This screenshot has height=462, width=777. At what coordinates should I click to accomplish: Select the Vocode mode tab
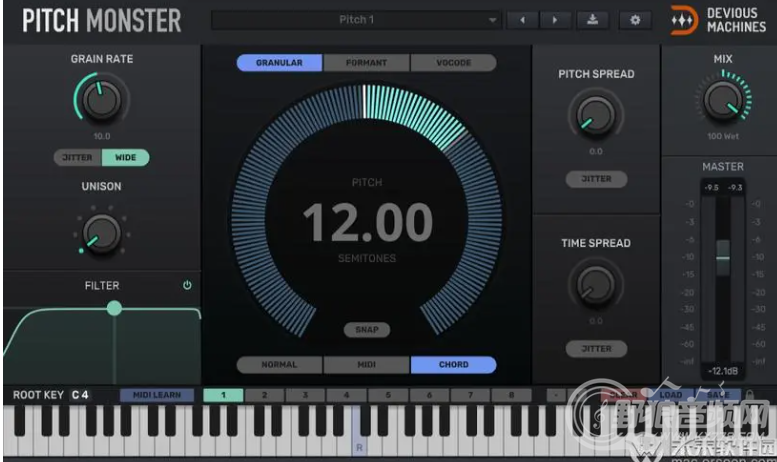click(x=453, y=63)
